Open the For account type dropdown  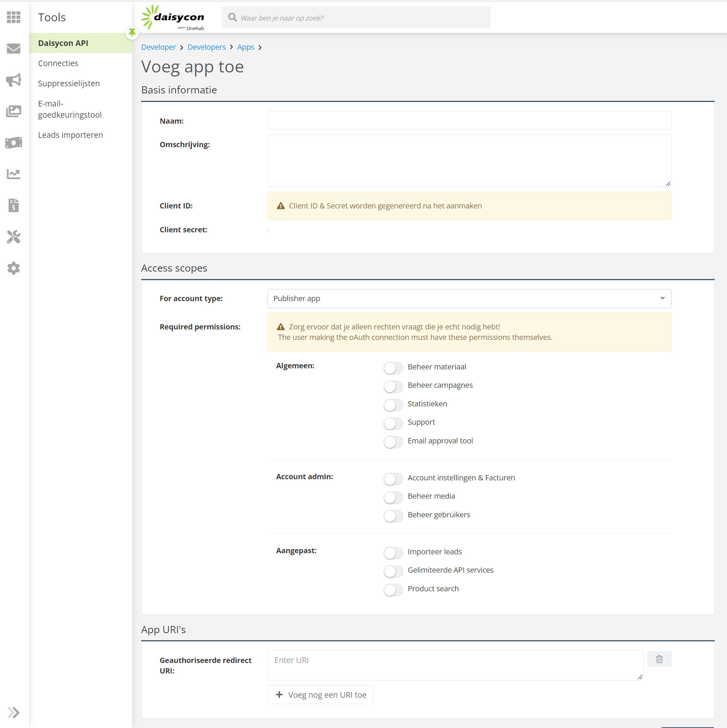[469, 298]
